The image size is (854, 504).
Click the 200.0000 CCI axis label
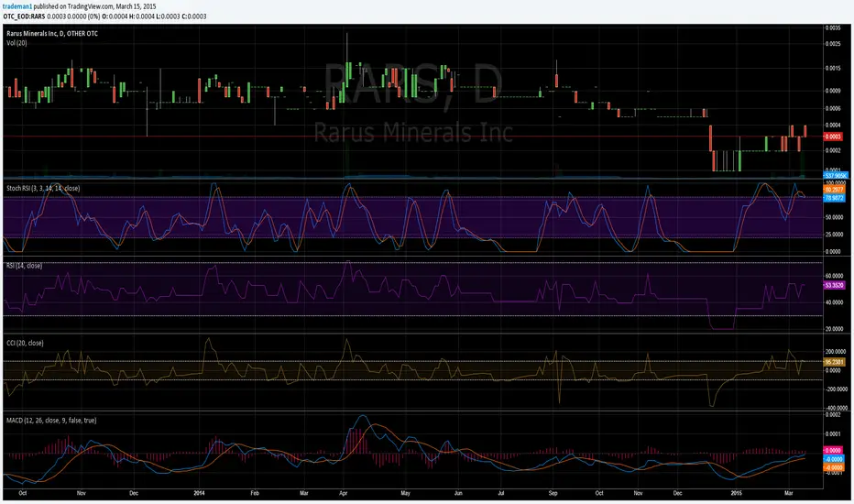(x=836, y=352)
